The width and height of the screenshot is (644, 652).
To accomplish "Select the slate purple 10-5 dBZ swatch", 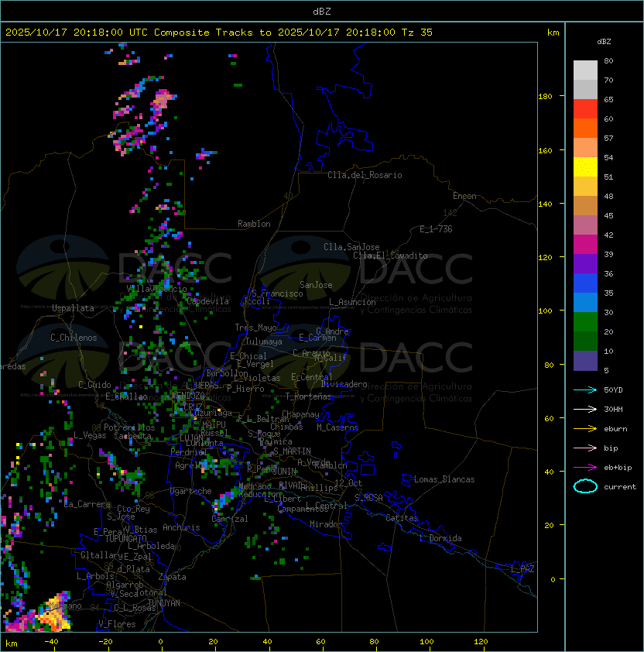I will [585, 361].
